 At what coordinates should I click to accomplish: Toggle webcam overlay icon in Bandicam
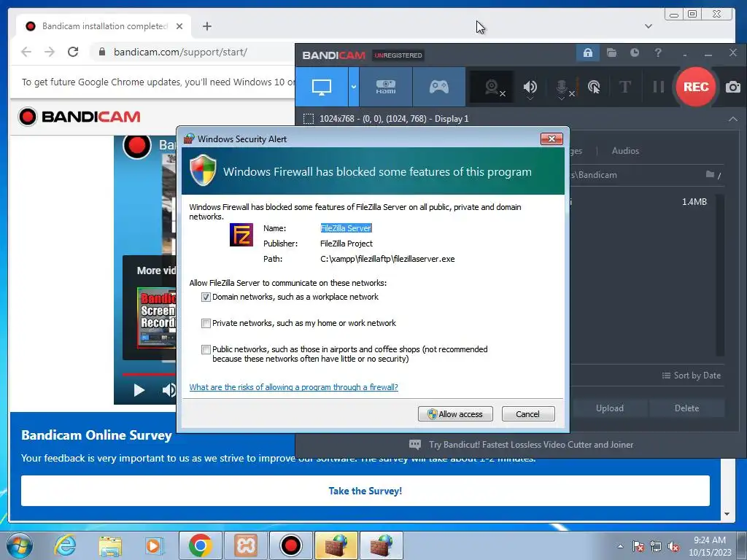coord(492,87)
